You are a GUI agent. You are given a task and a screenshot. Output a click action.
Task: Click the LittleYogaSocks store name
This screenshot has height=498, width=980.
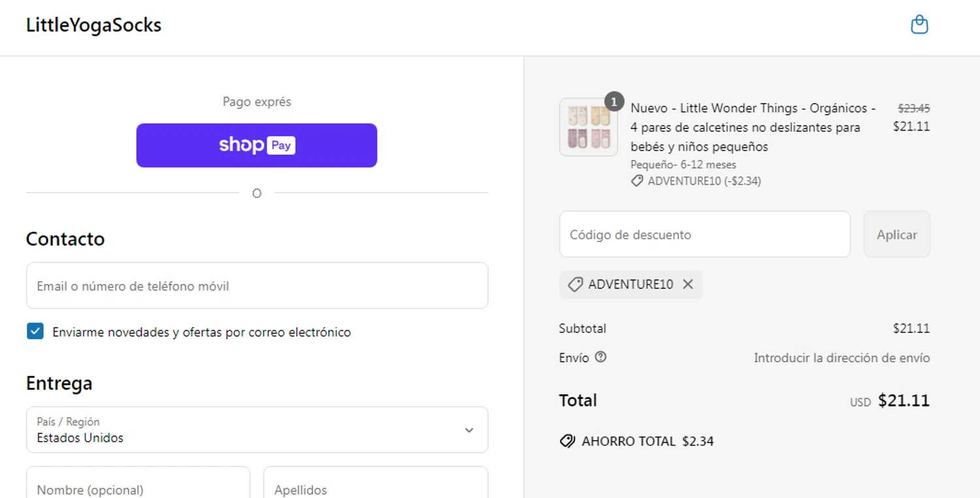pyautogui.click(x=93, y=25)
